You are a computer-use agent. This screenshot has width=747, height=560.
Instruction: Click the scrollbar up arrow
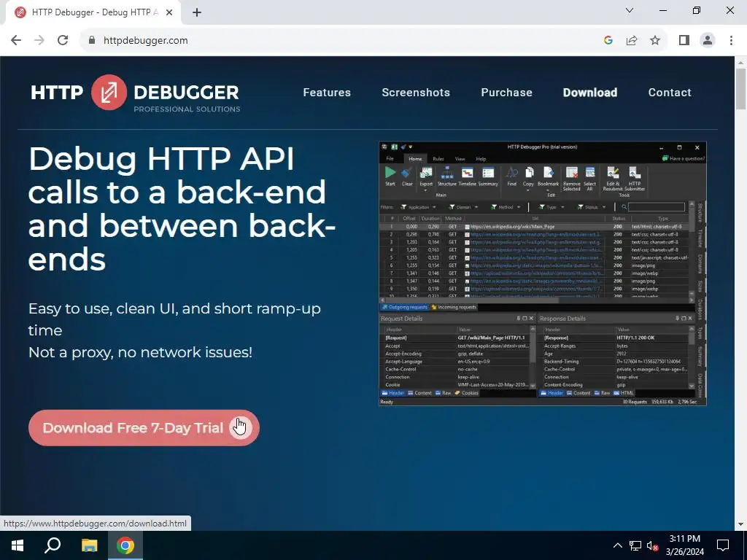(x=741, y=63)
